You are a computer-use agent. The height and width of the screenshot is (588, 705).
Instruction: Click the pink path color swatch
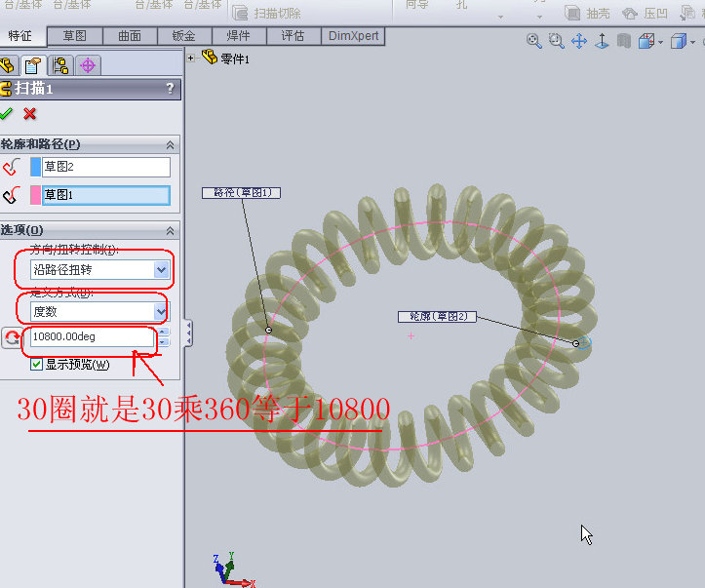coord(35,195)
